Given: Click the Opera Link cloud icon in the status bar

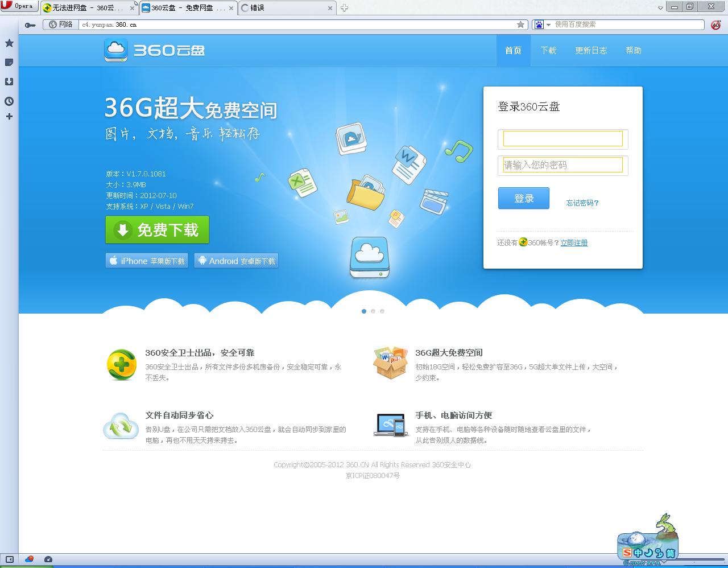Looking at the screenshot, I should tap(29, 559).
